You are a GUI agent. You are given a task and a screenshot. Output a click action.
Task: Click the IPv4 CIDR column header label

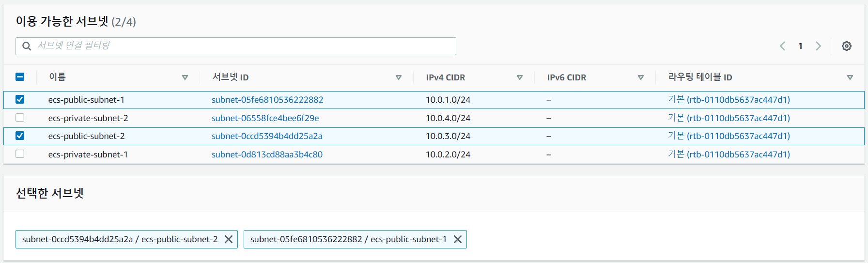[x=446, y=77]
